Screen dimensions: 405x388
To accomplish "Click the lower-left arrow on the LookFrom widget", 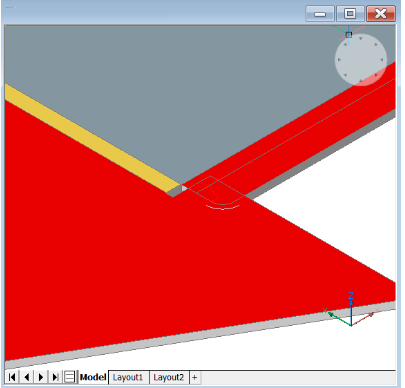I will point(345,75).
